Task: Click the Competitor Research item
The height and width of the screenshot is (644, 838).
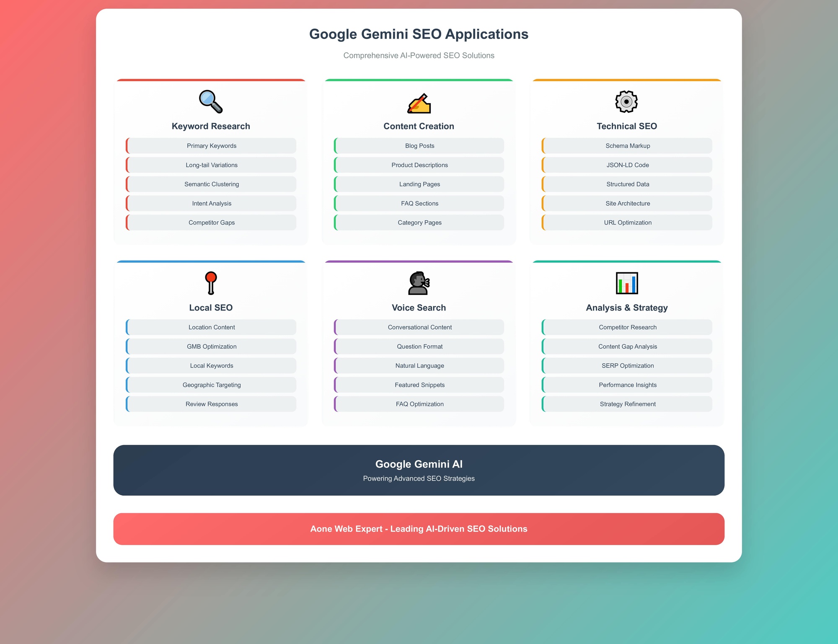Action: 627,327
